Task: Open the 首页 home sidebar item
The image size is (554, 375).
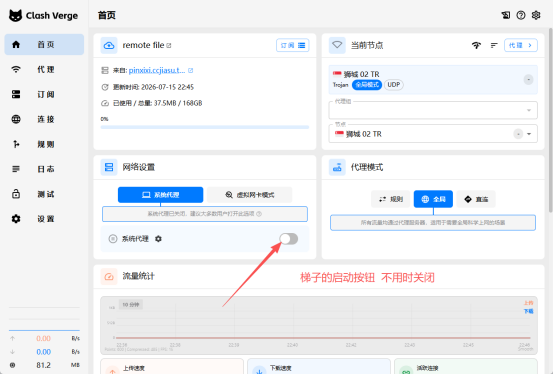Action: pyautogui.click(x=44, y=45)
